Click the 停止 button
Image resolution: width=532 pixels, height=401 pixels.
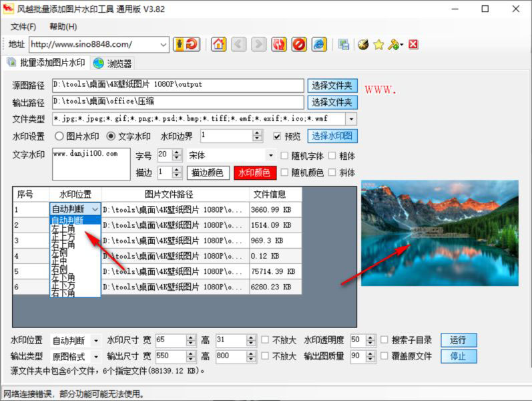point(459,356)
